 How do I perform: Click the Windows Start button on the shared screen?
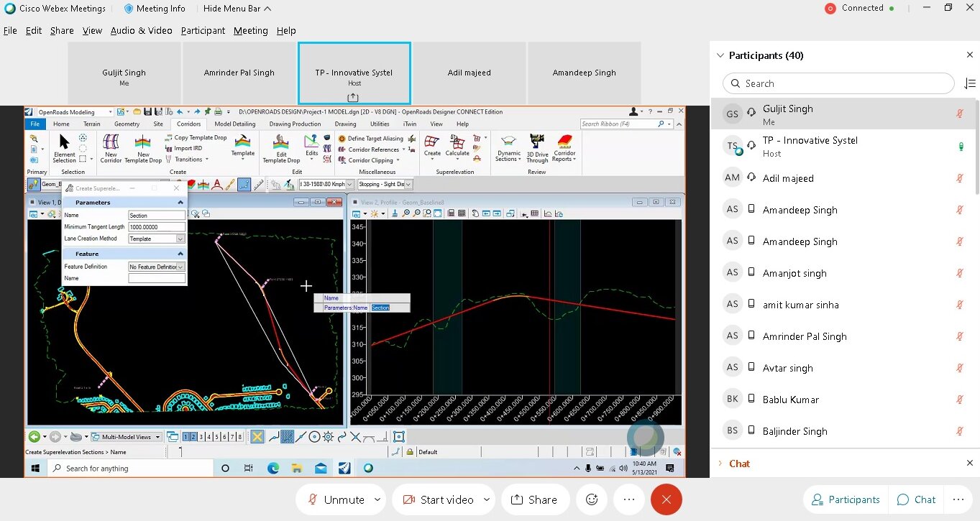[35, 469]
